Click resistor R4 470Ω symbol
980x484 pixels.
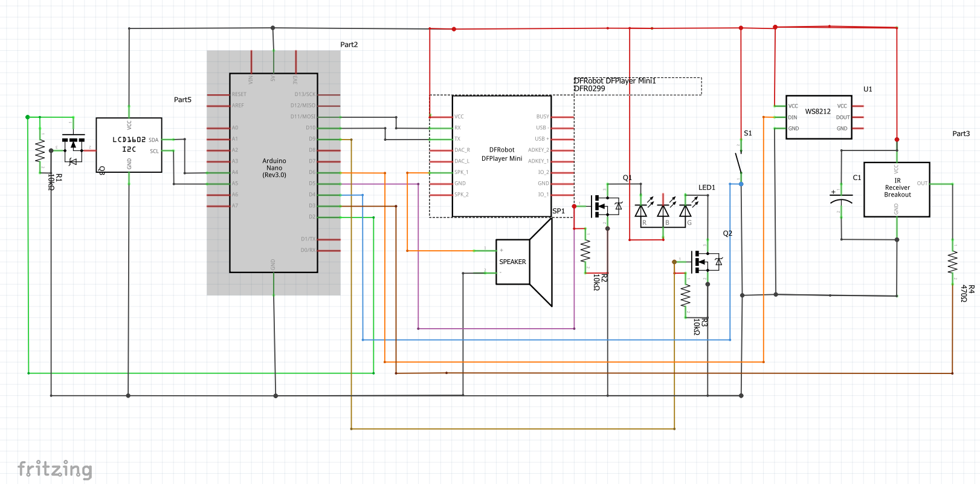[953, 262]
